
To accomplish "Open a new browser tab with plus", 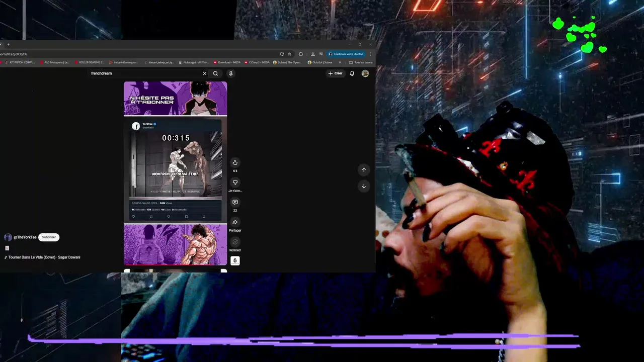I will [8, 44].
